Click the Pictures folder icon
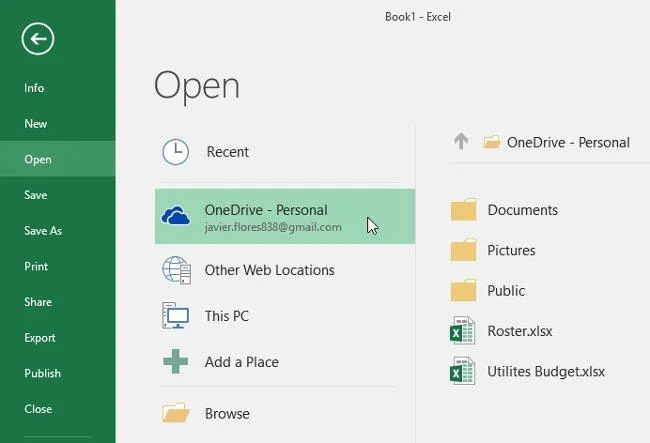This screenshot has width=650, height=443. [x=463, y=250]
